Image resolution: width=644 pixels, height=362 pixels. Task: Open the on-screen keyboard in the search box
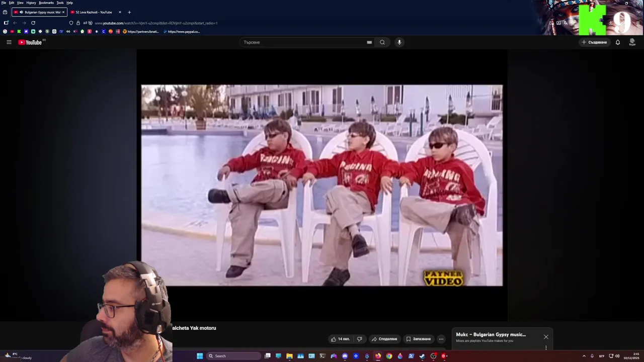pyautogui.click(x=369, y=42)
